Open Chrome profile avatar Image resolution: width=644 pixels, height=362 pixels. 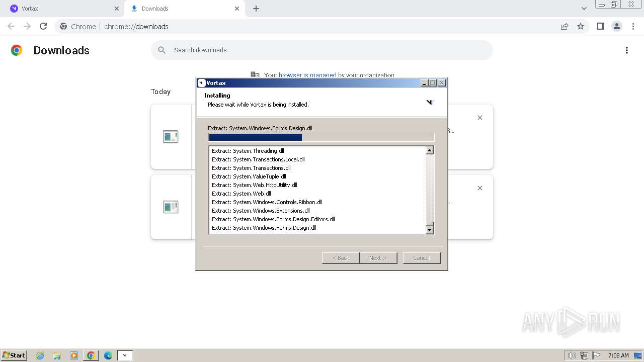click(617, 26)
